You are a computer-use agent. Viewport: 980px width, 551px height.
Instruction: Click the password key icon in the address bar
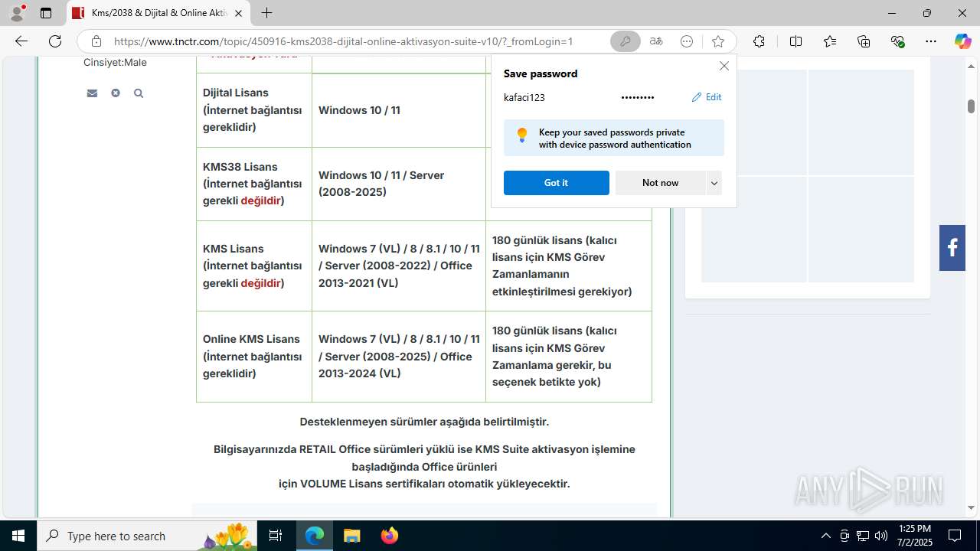pos(625,41)
